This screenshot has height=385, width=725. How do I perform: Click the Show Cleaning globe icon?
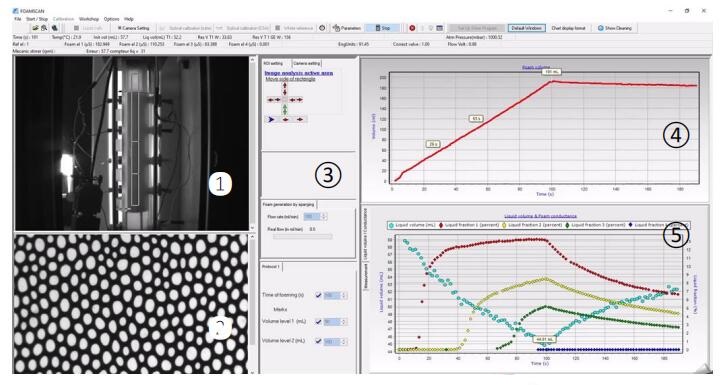tap(601, 28)
